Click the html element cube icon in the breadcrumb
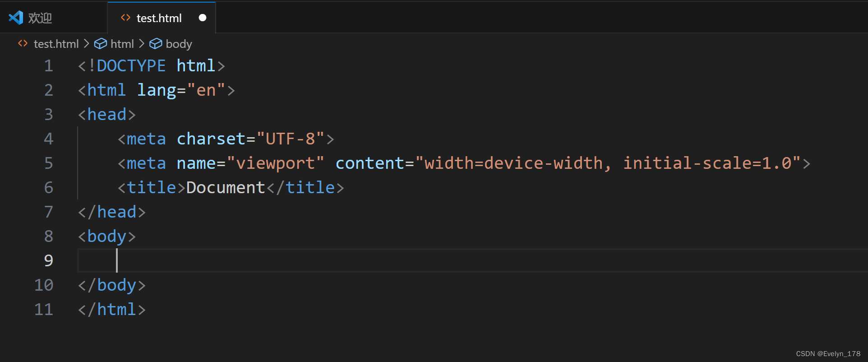868x362 pixels. (101, 43)
